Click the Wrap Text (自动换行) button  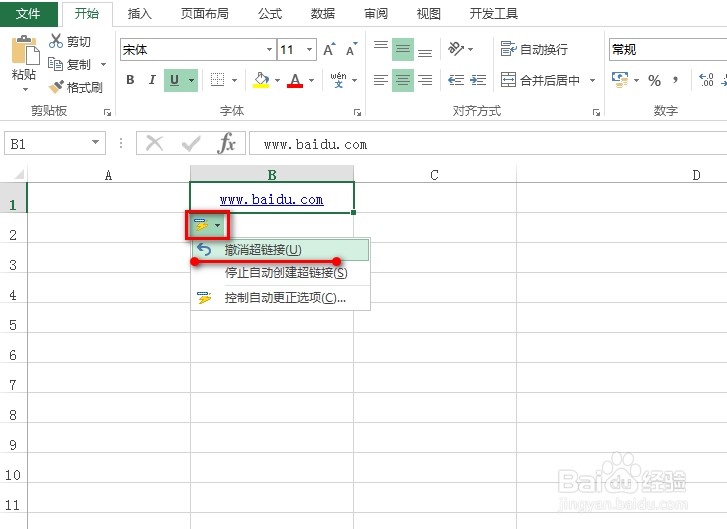(x=534, y=49)
